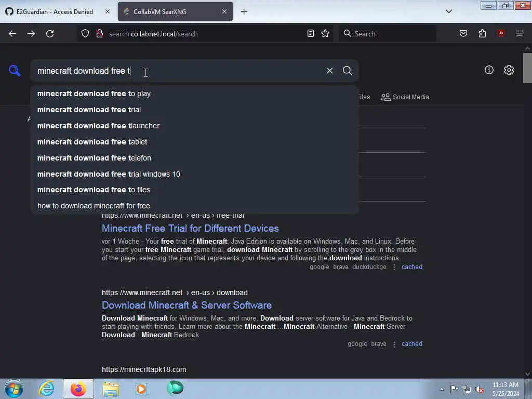Screen dimensions: 532x399
Task: Open the Action Center flag icon
Action: pos(454,389)
